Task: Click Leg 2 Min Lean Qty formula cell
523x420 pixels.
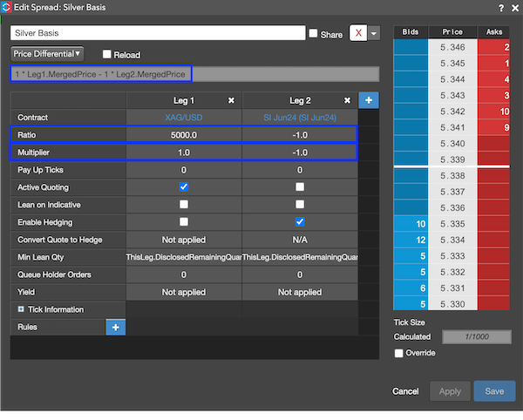Action: click(300, 257)
